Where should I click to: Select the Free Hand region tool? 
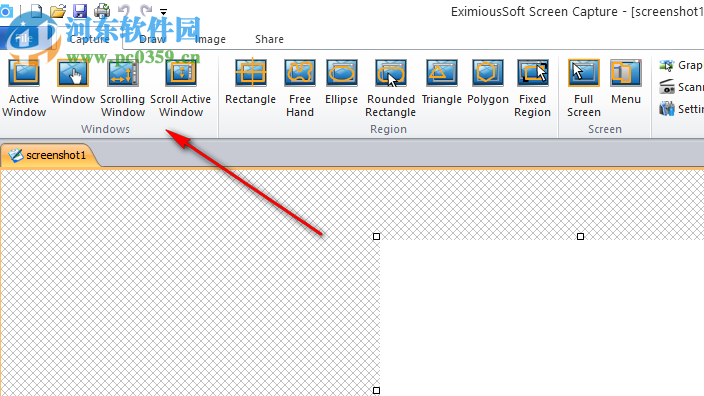tap(299, 89)
